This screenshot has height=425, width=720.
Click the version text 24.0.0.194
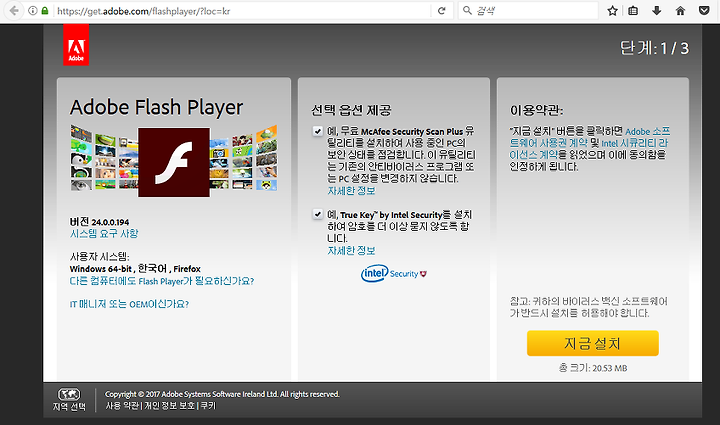pos(110,222)
